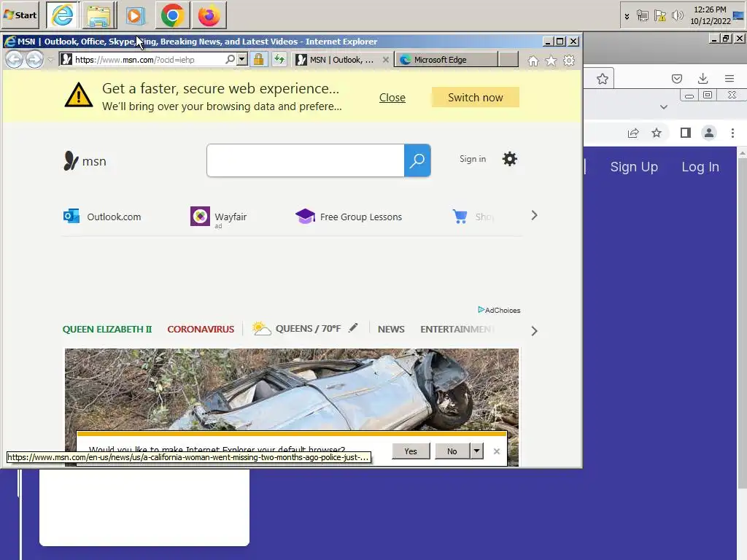Click Pocket icon in background Firefox window

pos(677,79)
